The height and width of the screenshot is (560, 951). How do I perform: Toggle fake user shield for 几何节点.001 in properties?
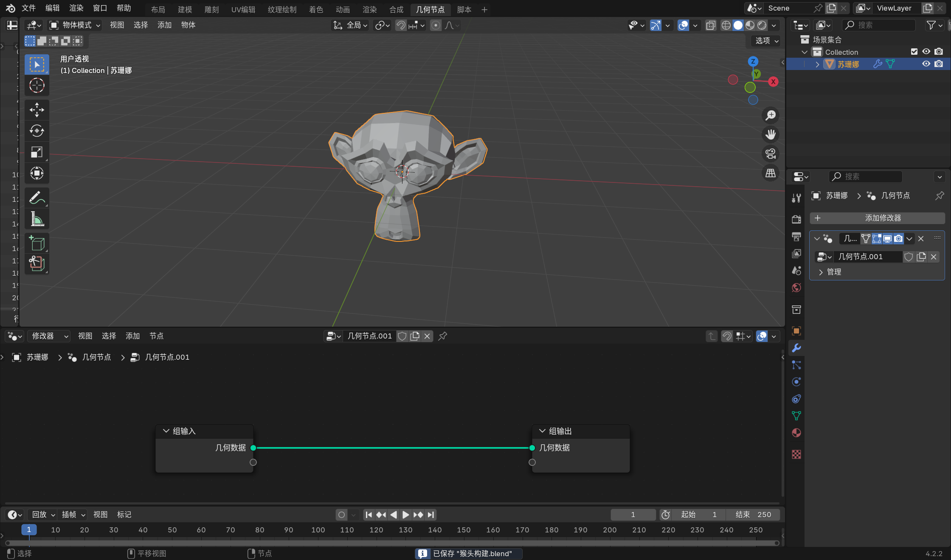point(909,257)
